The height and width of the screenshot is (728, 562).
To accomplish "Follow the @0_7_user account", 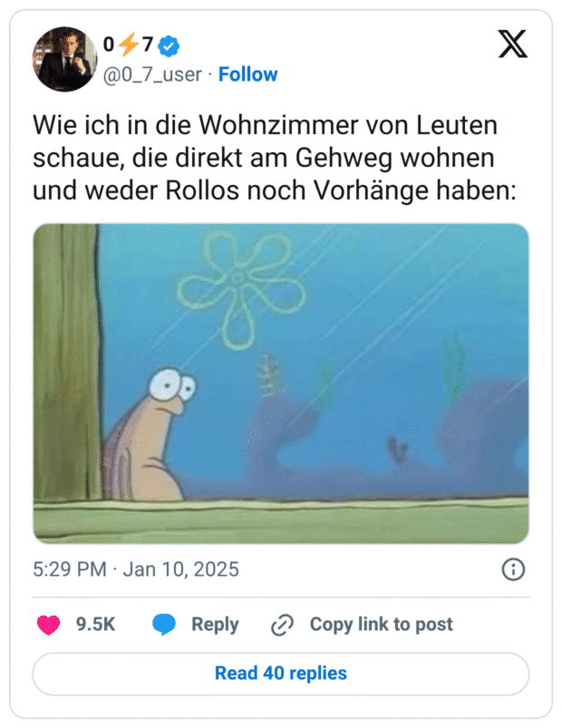I will pos(247,74).
